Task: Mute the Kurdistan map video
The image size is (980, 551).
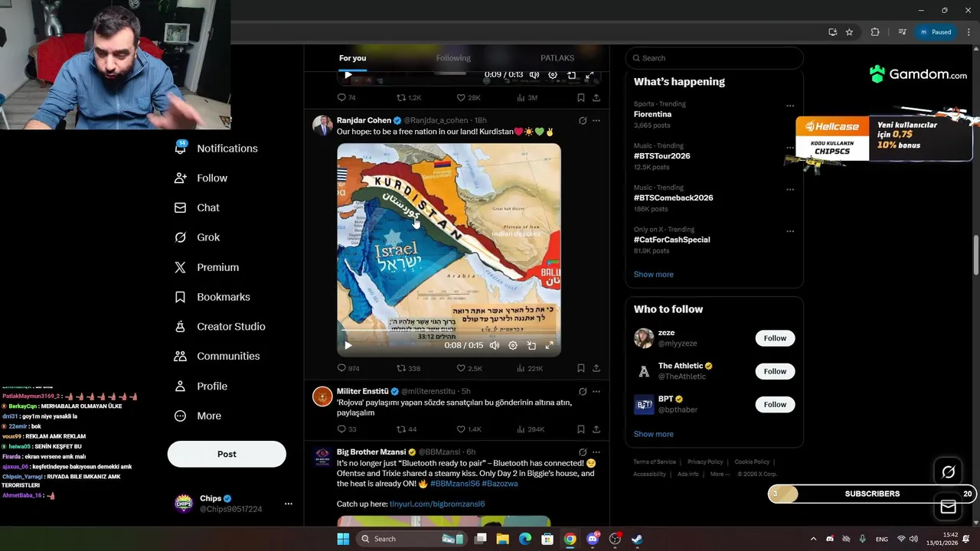Action: tap(495, 345)
